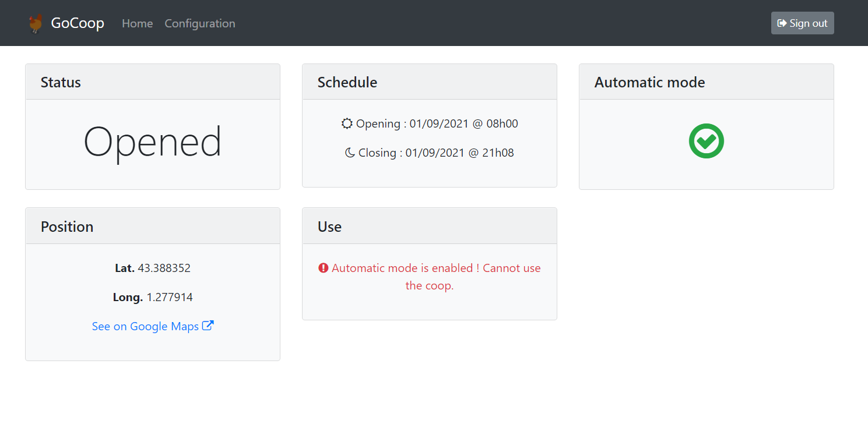The width and height of the screenshot is (868, 424).
Task: Click the Long. label
Action: (x=128, y=297)
